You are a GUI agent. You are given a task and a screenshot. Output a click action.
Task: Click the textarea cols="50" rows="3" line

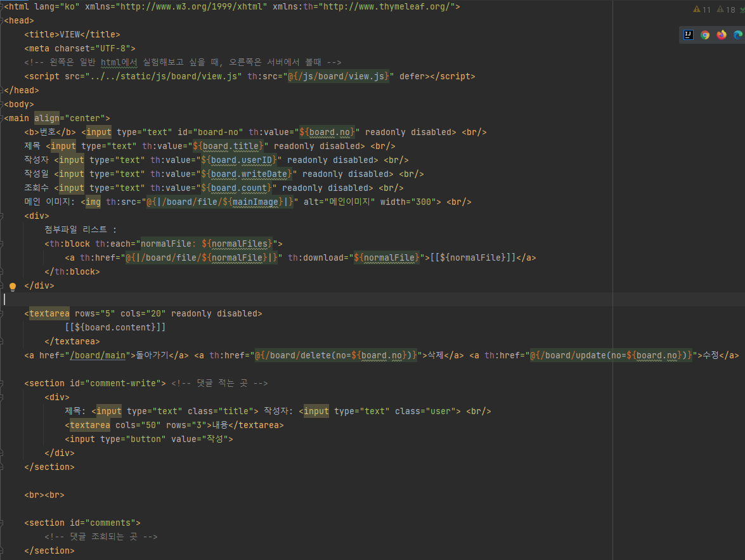coord(174,425)
